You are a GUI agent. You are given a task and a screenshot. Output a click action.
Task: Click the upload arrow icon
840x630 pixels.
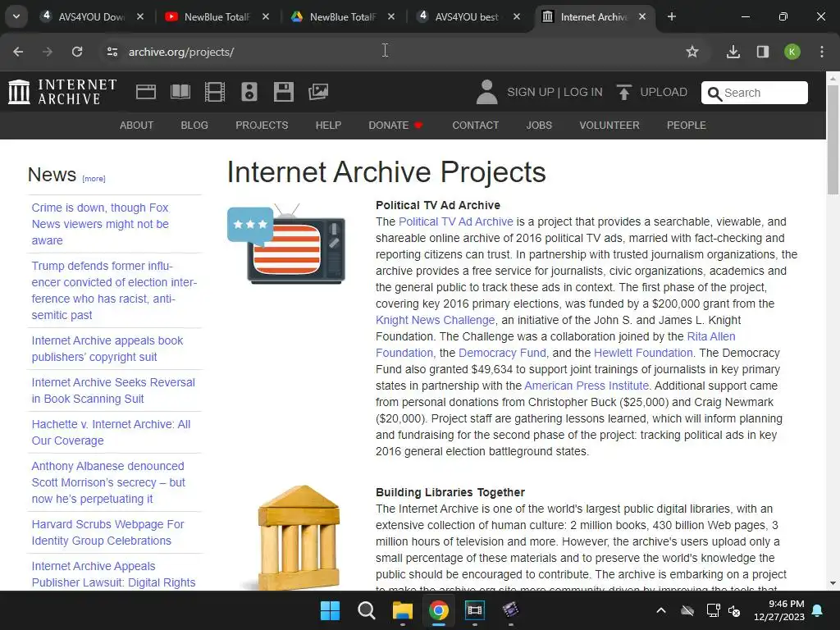[623, 92]
